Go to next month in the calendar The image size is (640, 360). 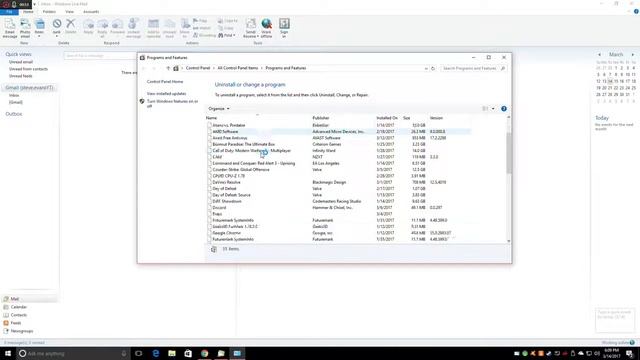(x=633, y=55)
